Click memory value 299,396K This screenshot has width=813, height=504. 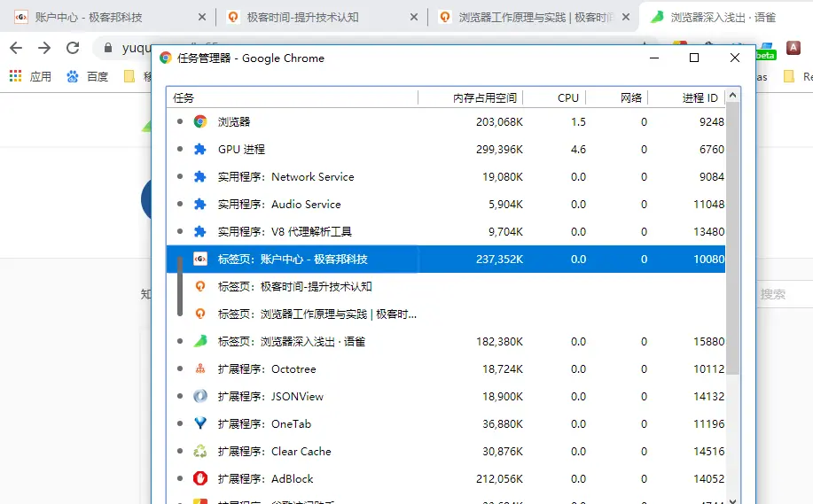[x=499, y=149]
